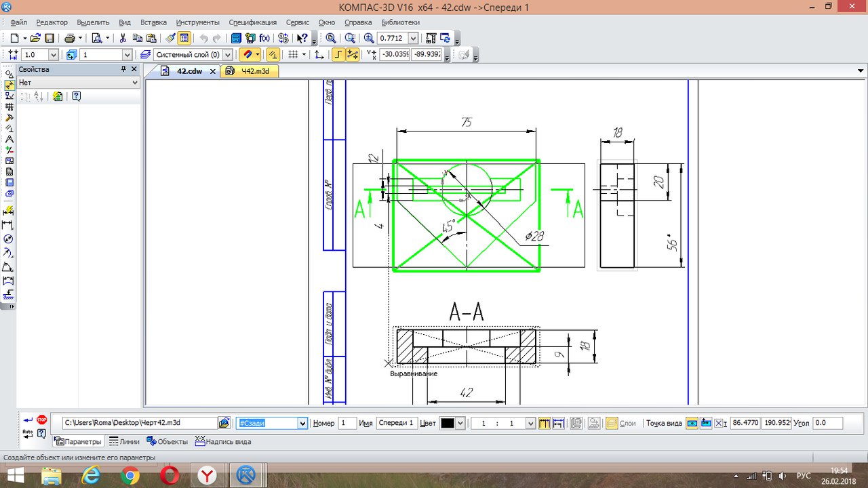868x488 pixels.
Task: Open the Geometry tools panel icon
Action: tap(8, 74)
